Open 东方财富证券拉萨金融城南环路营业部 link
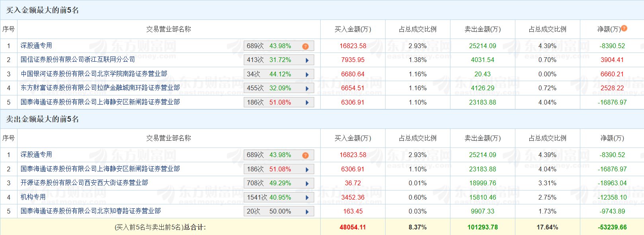Viewport: 644px width, 235px height. pos(100,88)
